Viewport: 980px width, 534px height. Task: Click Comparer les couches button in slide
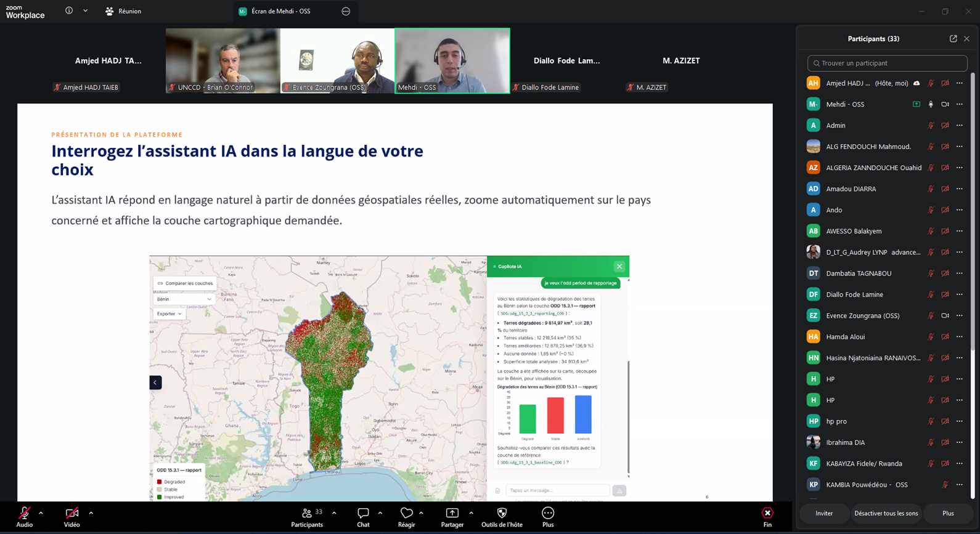[x=185, y=283]
